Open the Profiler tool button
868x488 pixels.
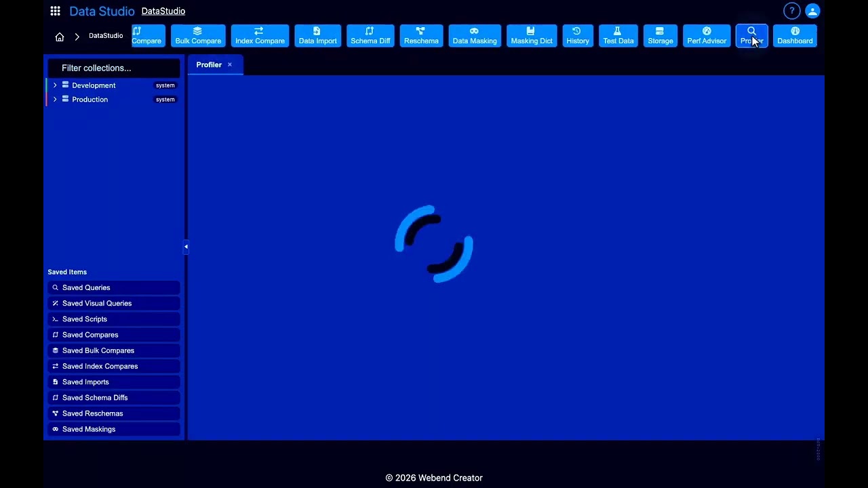[751, 36]
